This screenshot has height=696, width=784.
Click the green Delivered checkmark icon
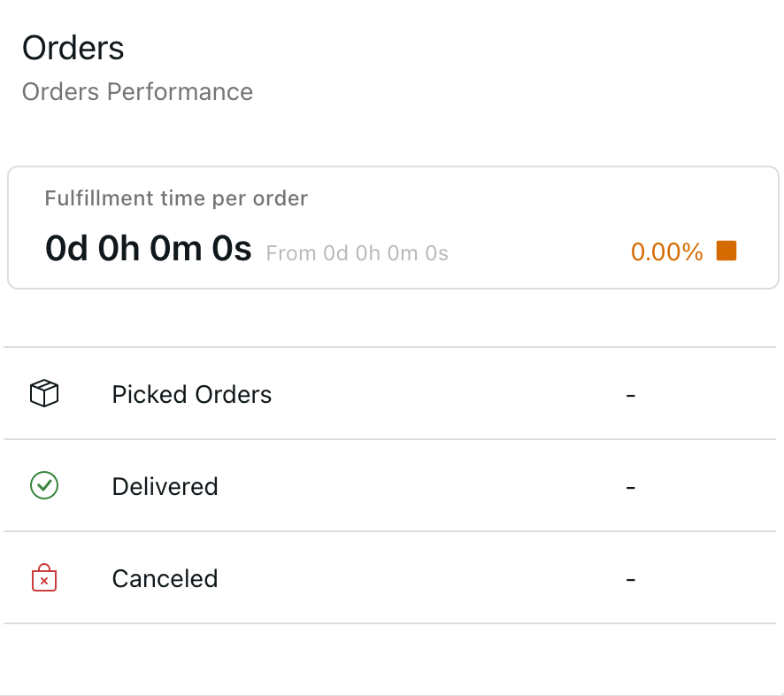pyautogui.click(x=44, y=485)
